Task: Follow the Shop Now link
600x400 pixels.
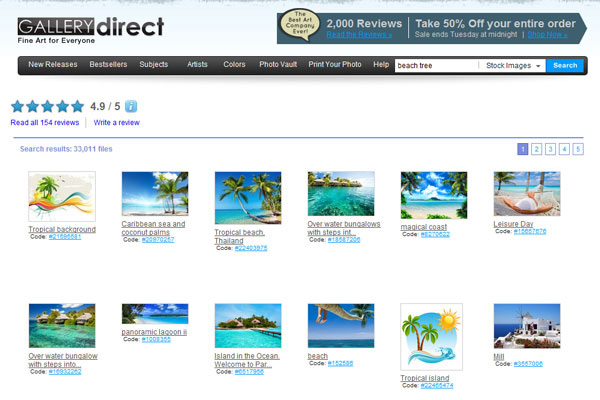Action: coord(547,34)
